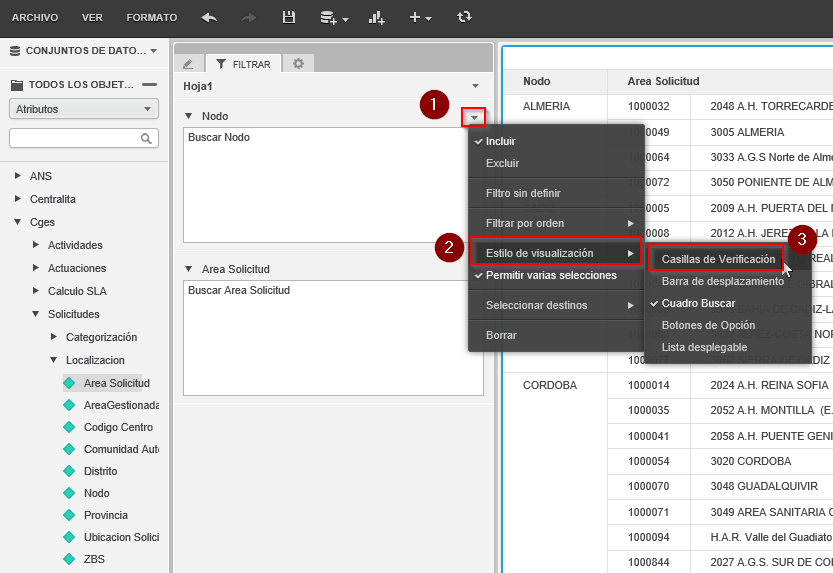Click the objects panel search field
Image resolution: width=833 pixels, height=573 pixels.
(x=84, y=138)
